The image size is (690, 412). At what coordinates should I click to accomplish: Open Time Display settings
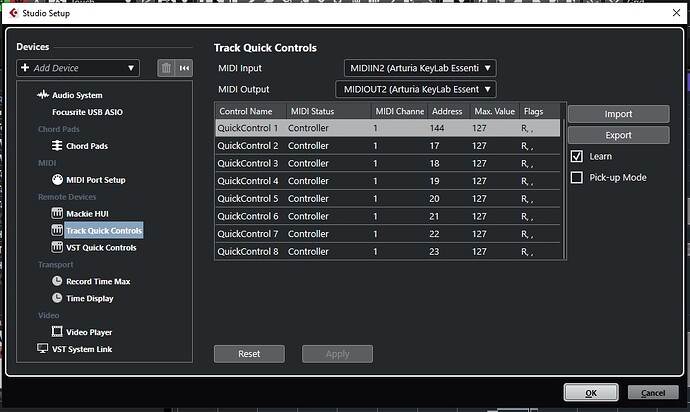90,298
